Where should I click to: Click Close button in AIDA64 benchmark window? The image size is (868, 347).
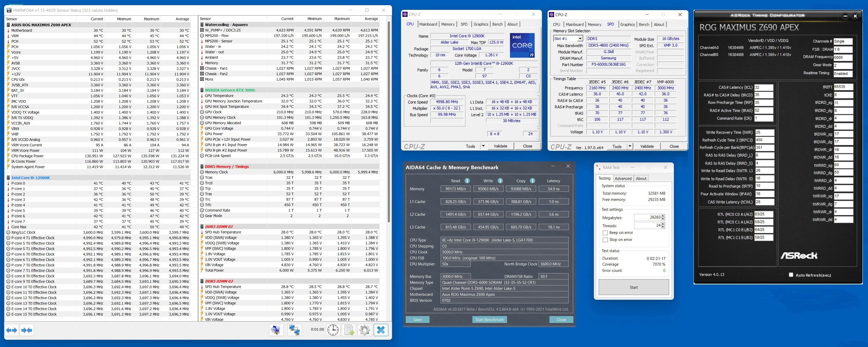[561, 319]
